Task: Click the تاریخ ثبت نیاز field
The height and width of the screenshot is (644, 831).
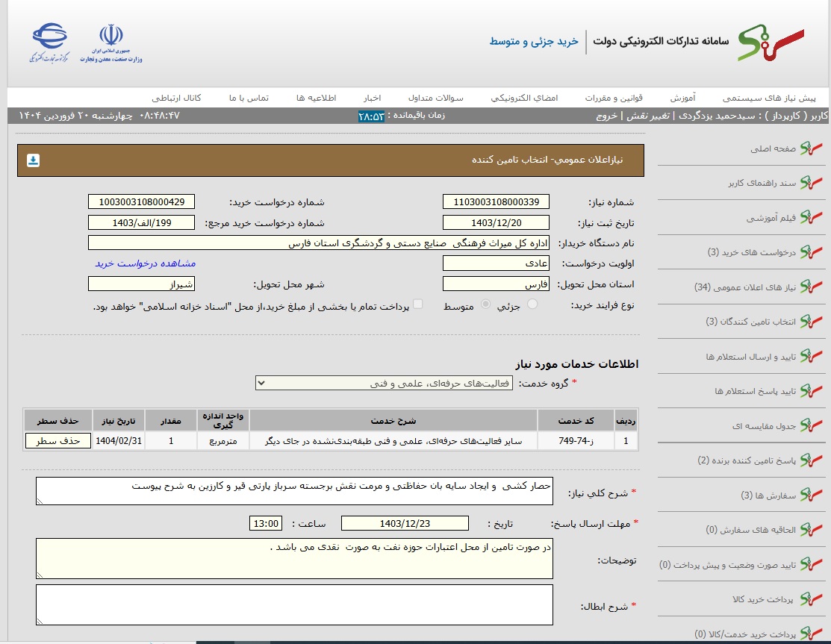Action: [x=496, y=222]
